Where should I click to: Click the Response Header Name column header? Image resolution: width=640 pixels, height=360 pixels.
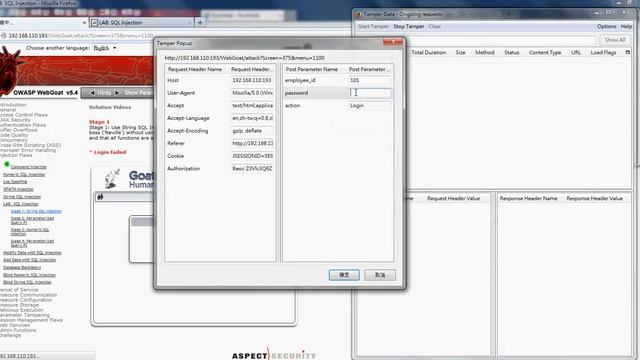pyautogui.click(x=529, y=198)
